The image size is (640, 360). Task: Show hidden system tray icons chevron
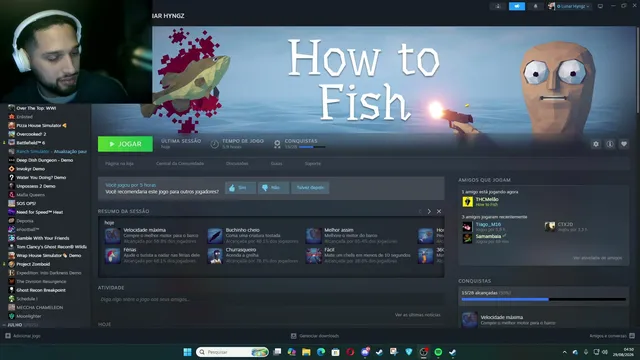tap(564, 352)
